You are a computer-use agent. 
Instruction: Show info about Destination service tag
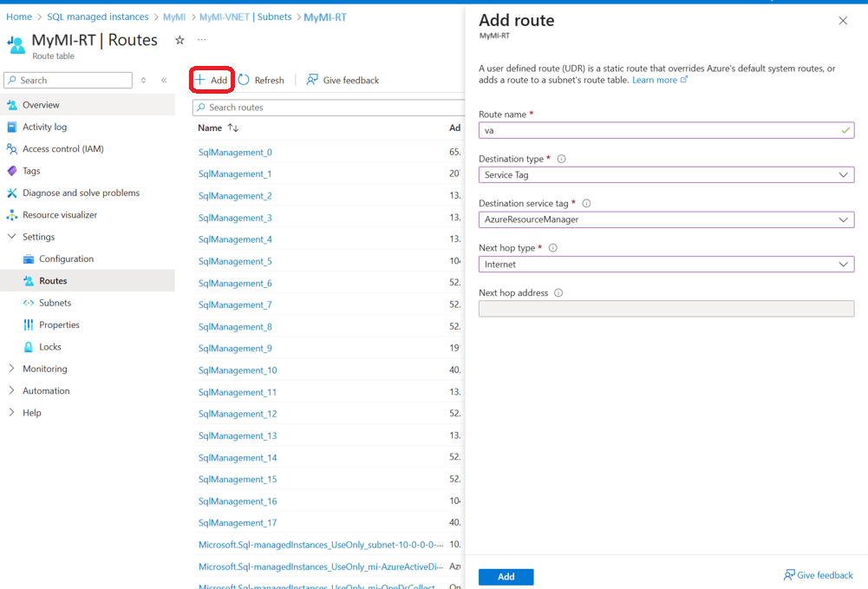pos(586,203)
